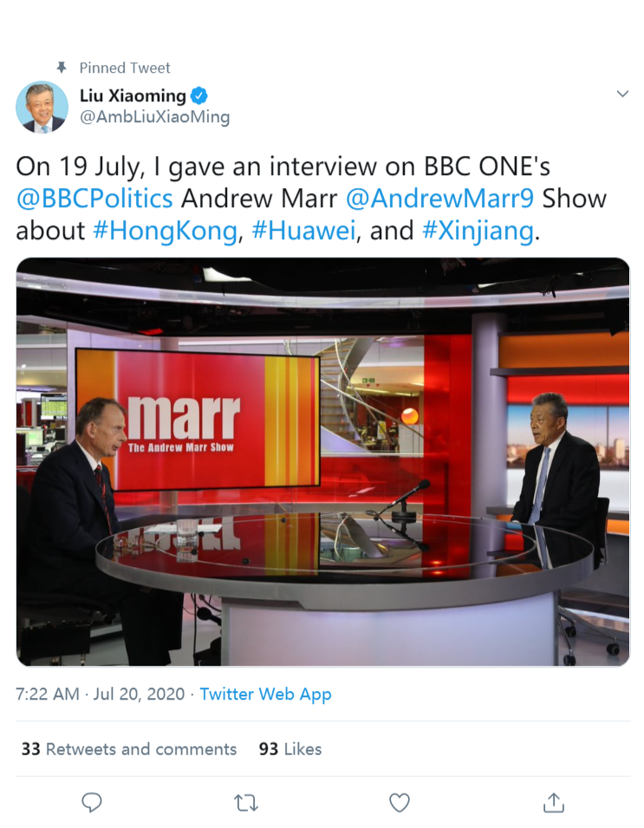Retweet this tweet using the retweet icon
The image size is (644, 828).
pos(245,803)
